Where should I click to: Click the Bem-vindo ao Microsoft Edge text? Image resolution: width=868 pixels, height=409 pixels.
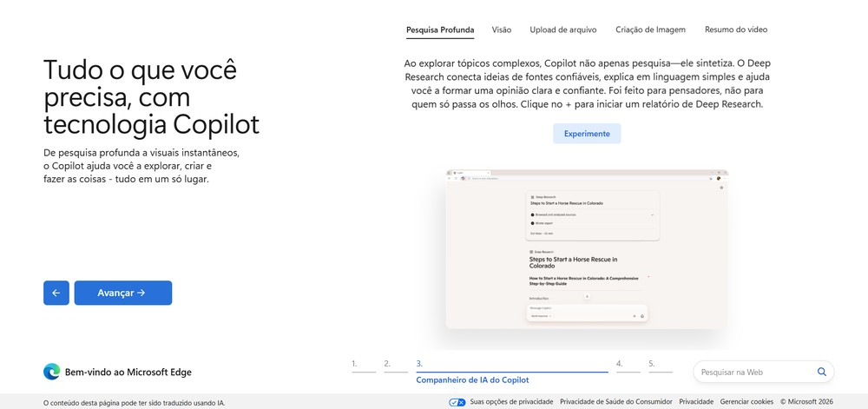(x=128, y=373)
